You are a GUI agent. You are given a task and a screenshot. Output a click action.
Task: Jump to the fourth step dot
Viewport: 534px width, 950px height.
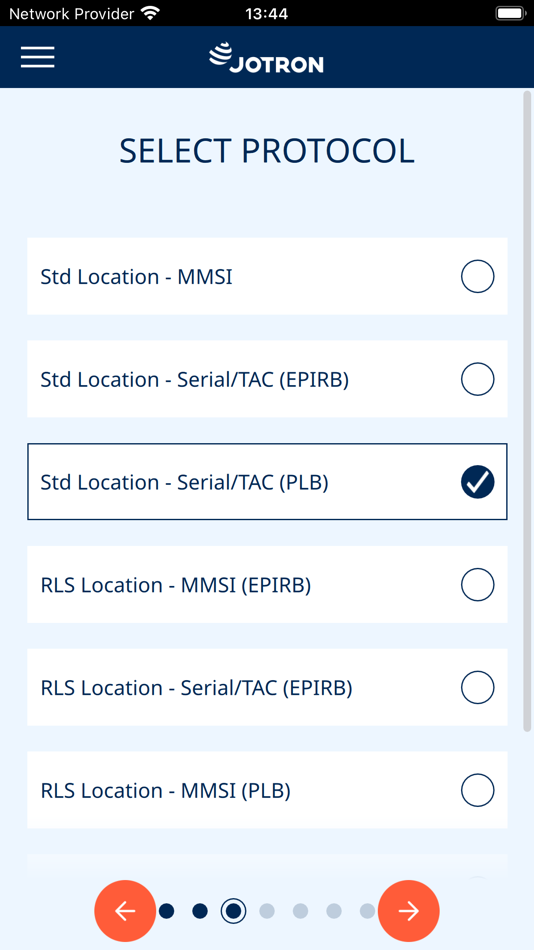(x=267, y=911)
